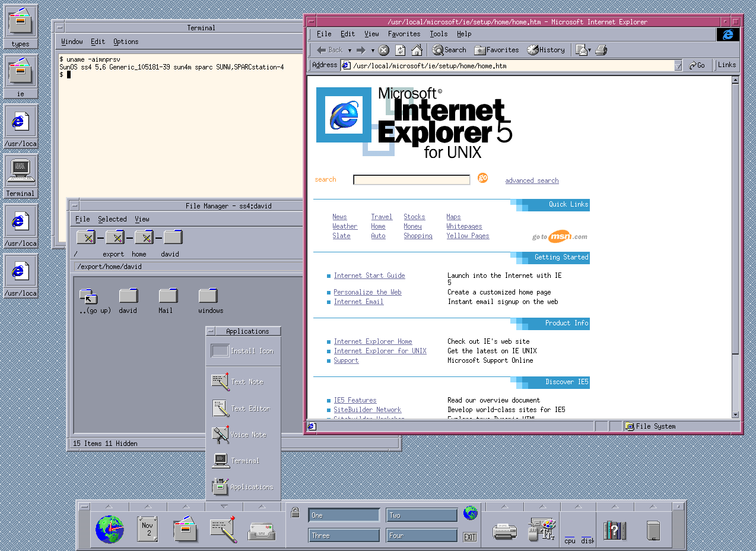Open the Tools menu in Internet Explorer
The width and height of the screenshot is (756, 551).
point(439,34)
